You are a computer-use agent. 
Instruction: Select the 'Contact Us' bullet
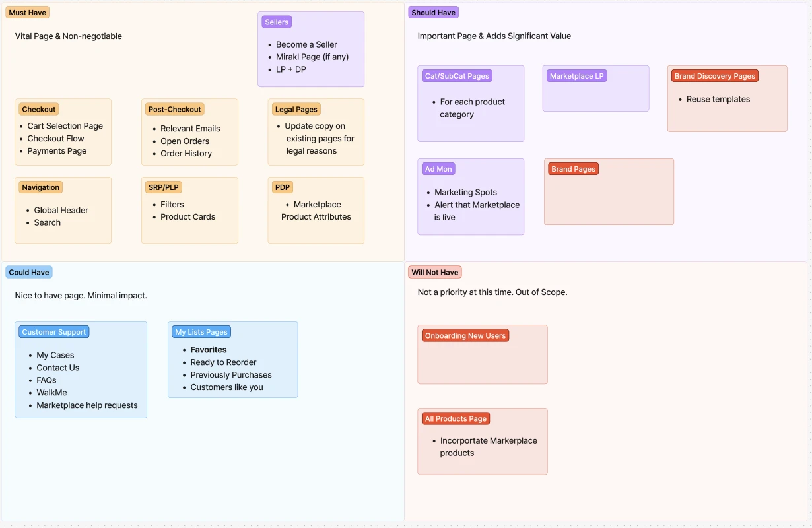pos(57,368)
